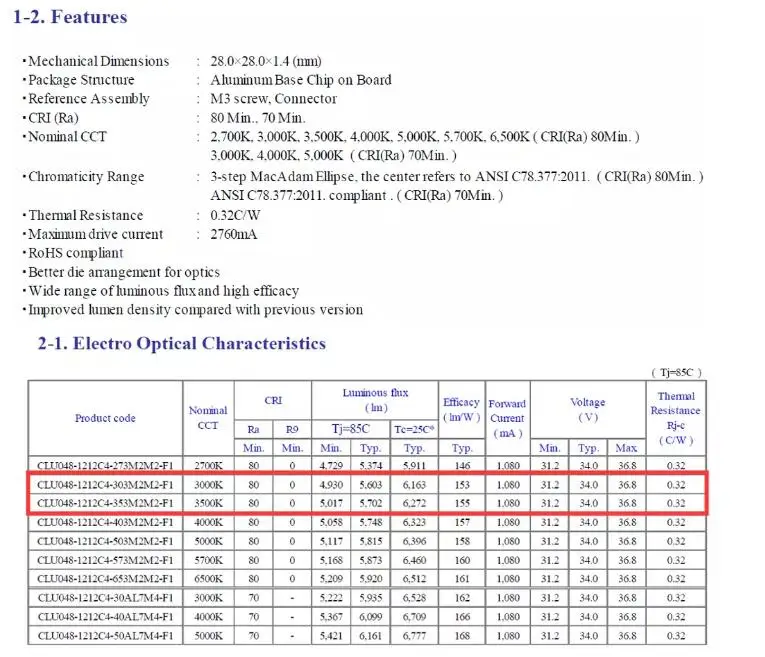Viewport: 765px width, 657px height.
Task: Click product code CLU048-1212C4-353M2M2-F1
Action: (x=105, y=503)
